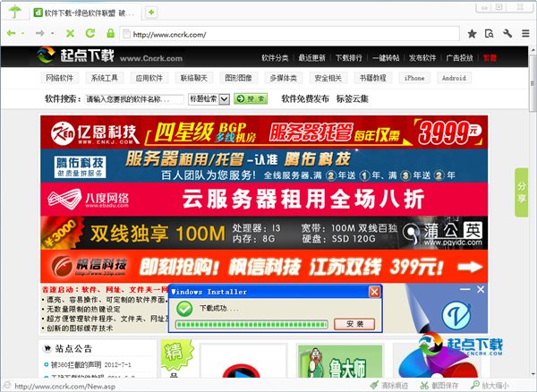
Task: Open 广告投放 in top navigation
Action: coord(459,58)
